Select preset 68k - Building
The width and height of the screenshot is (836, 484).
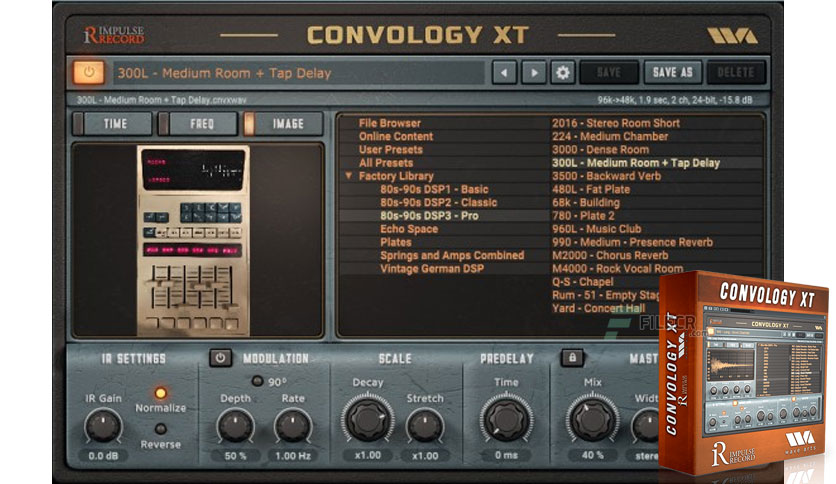(586, 203)
